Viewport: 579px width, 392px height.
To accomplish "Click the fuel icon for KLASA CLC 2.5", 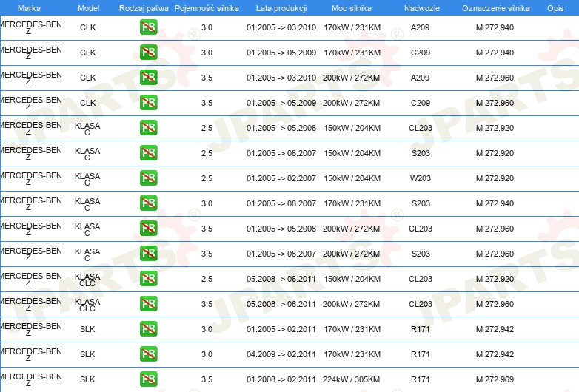I will tap(148, 279).
